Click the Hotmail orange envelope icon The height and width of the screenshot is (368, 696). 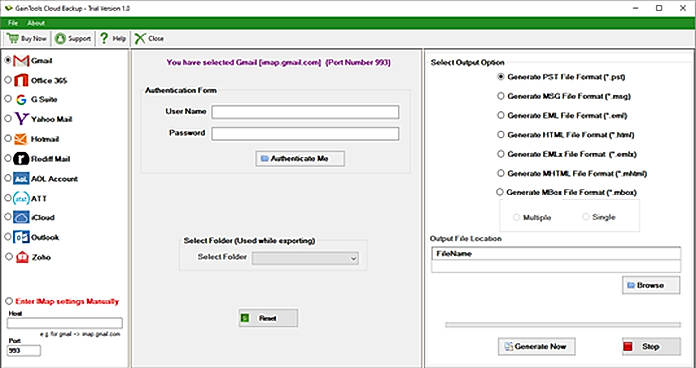[20, 139]
